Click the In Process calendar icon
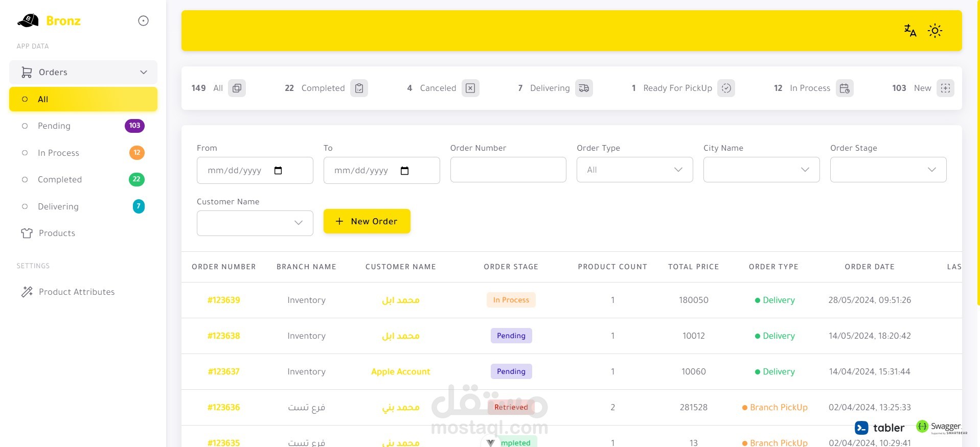The width and height of the screenshot is (980, 447). [845, 88]
